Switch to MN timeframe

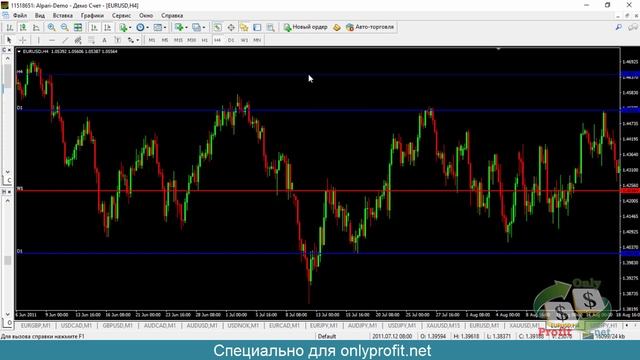(257, 40)
